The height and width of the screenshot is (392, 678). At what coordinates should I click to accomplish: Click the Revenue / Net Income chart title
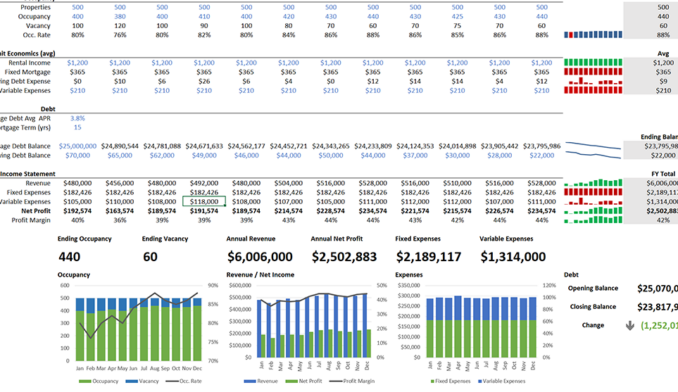tap(260, 275)
